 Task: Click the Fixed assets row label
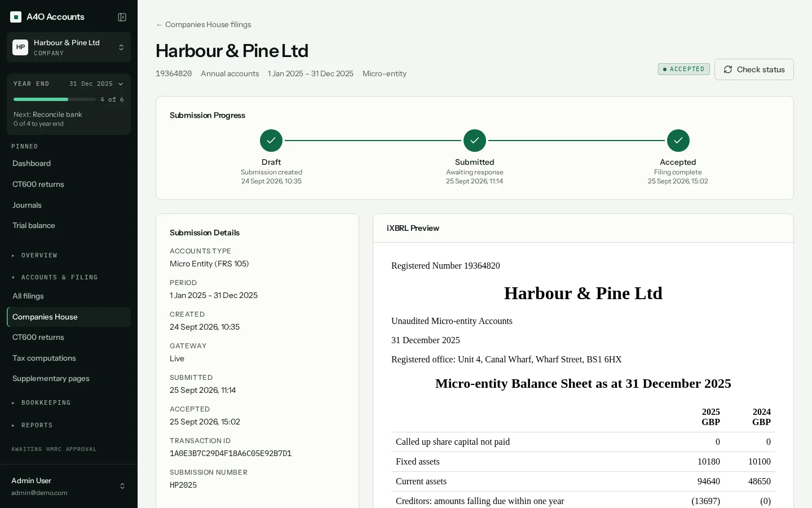pos(418,462)
